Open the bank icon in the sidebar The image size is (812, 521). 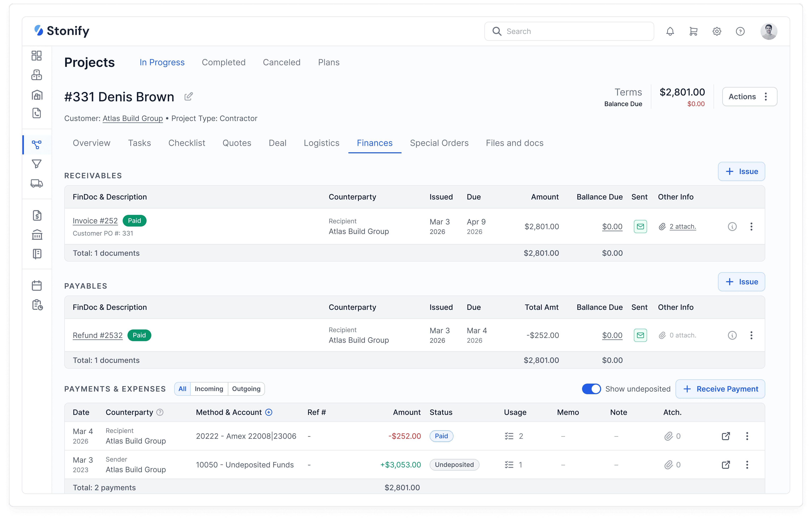(x=37, y=235)
